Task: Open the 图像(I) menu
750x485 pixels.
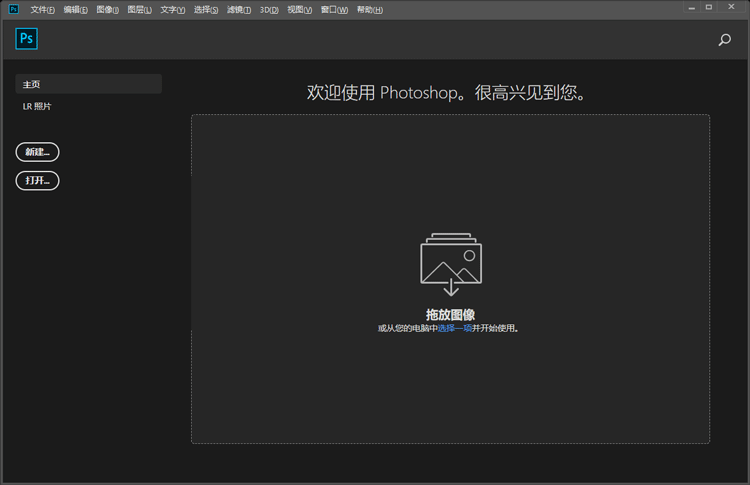Action: coord(108,10)
